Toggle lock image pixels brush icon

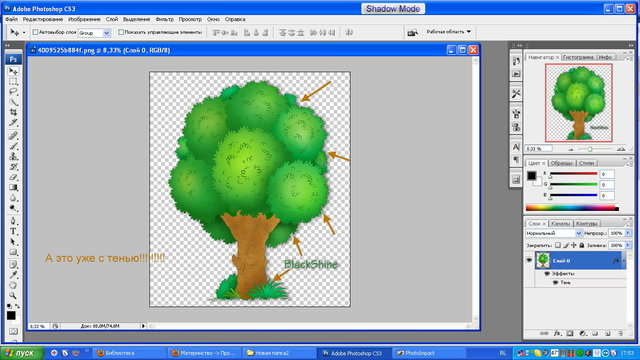point(566,245)
